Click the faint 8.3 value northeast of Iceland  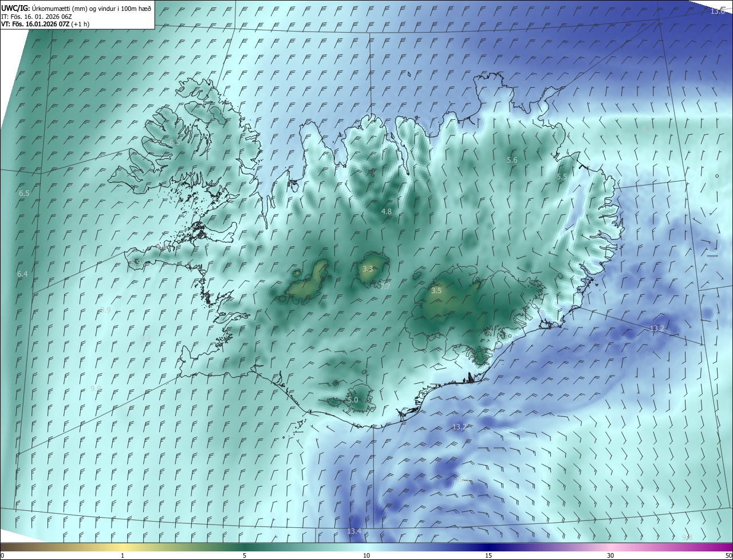[647, 129]
